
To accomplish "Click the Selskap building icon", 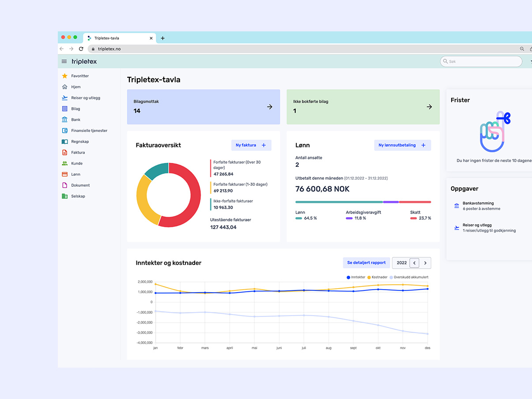I will click(x=65, y=196).
